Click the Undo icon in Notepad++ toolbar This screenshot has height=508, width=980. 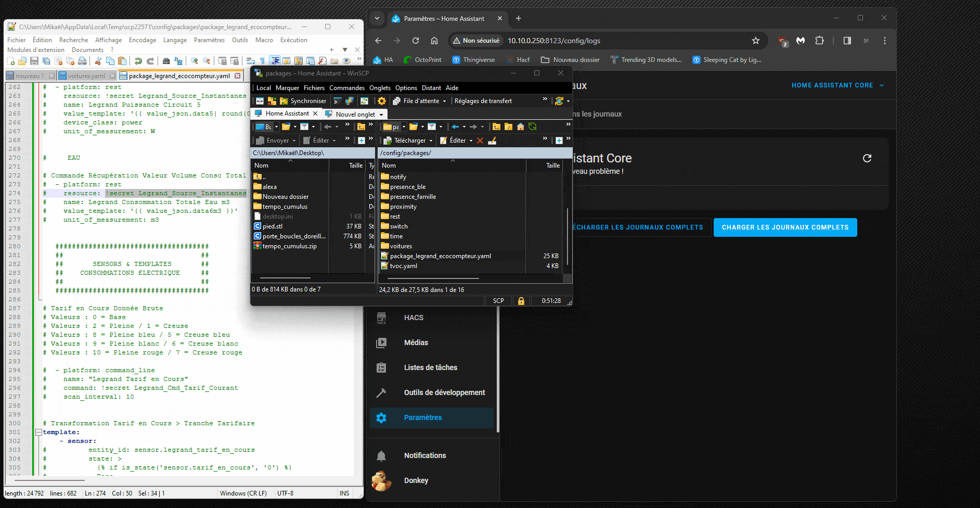tap(138, 61)
